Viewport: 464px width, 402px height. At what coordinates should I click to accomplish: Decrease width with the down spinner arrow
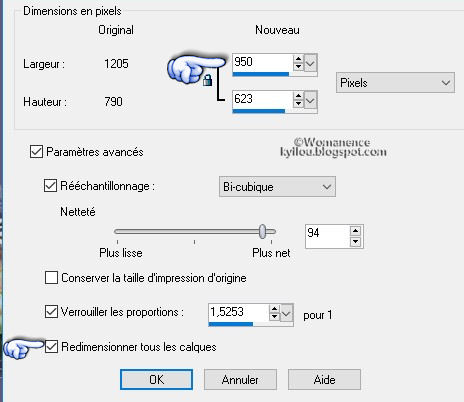coord(298,66)
